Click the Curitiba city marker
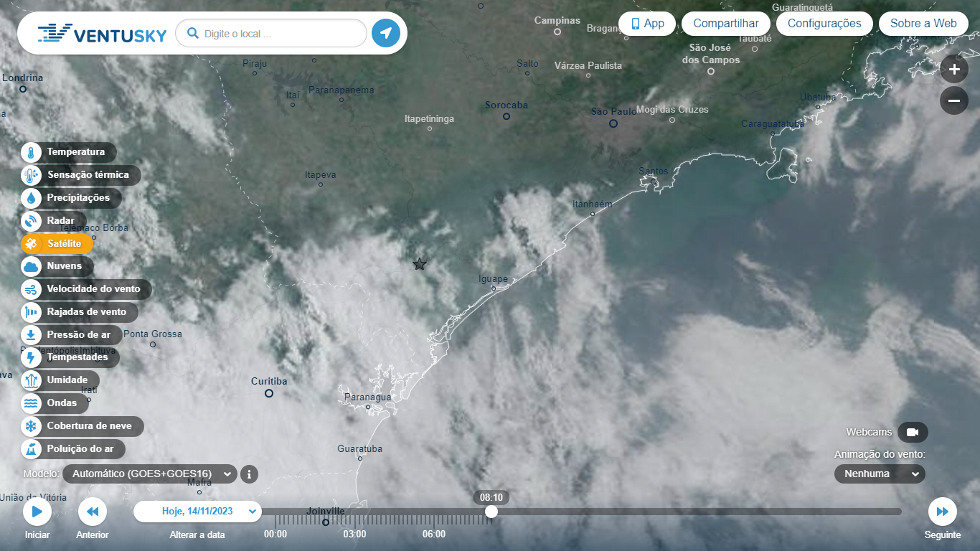980x551 pixels. 269,393
